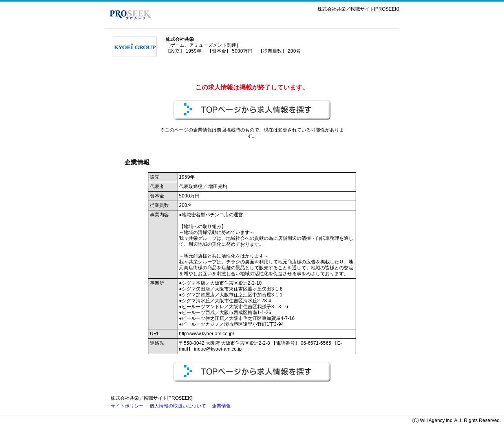504x424 pixels.
Task: Click the 5000万円 table cell
Action: [267, 196]
